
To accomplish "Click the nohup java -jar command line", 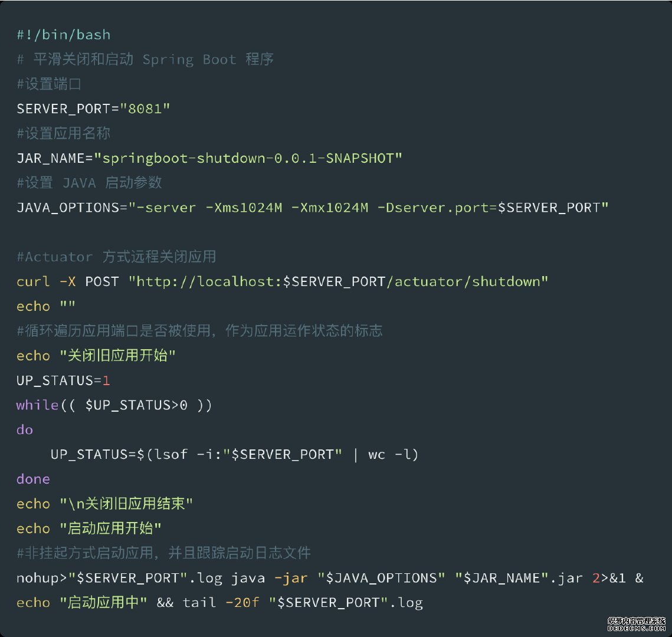I will (x=330, y=578).
